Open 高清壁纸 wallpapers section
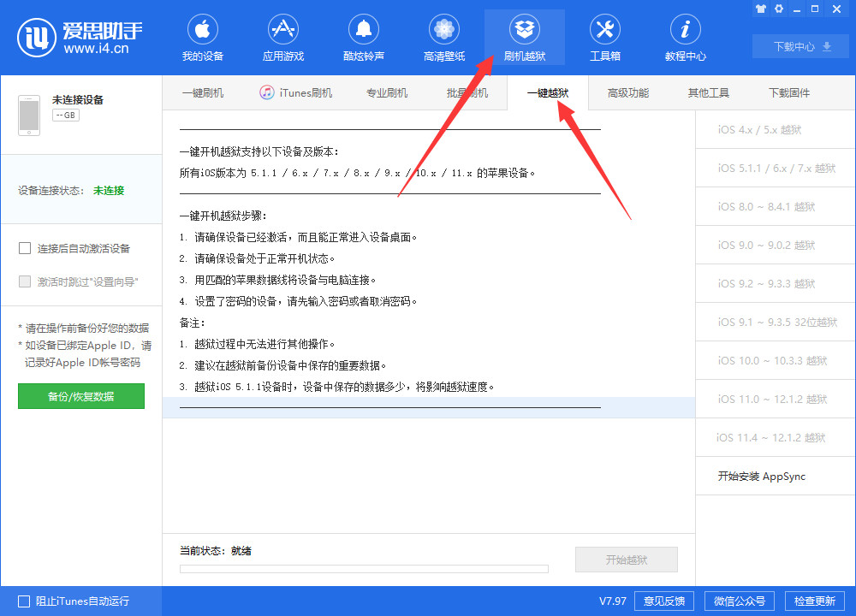The width and height of the screenshot is (856, 616). point(444,38)
